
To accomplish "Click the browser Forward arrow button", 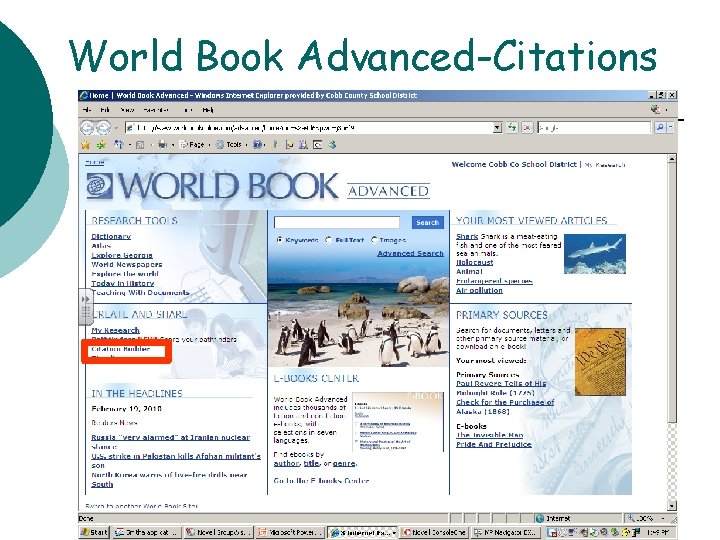I will click(103, 127).
